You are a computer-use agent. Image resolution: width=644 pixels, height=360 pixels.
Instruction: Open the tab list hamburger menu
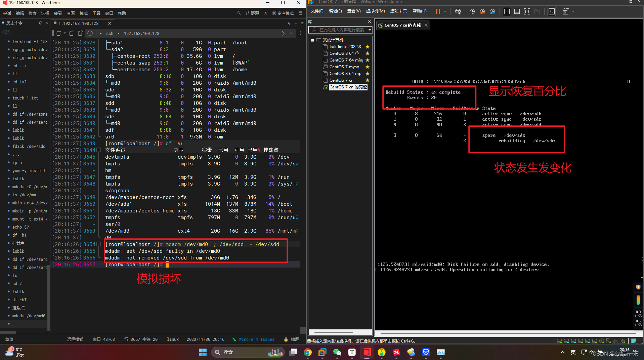point(302,23)
